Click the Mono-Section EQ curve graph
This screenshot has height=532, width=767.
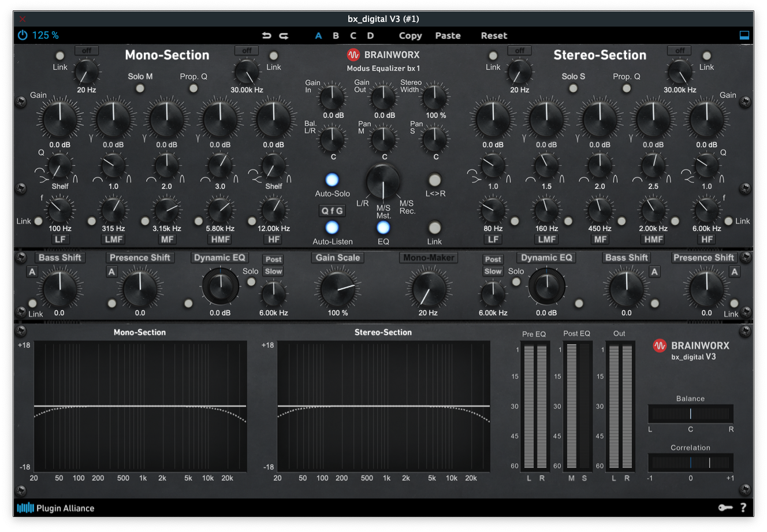pyautogui.click(x=140, y=406)
